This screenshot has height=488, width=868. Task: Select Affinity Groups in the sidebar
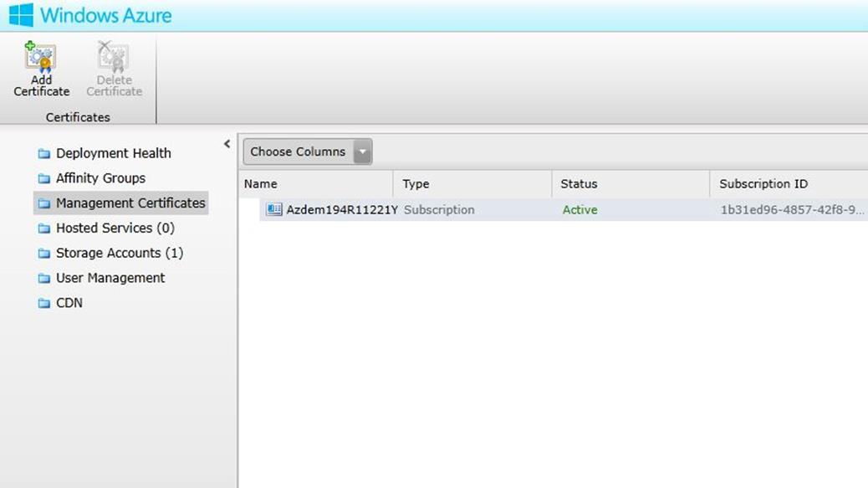click(x=100, y=178)
